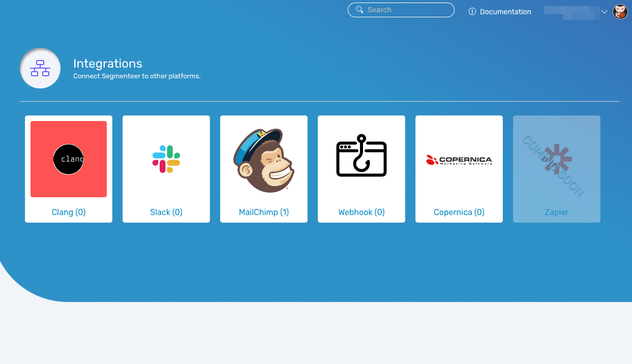Viewport: 632px width, 364px height.
Task: Select the Copernica logo
Action: pos(459,160)
